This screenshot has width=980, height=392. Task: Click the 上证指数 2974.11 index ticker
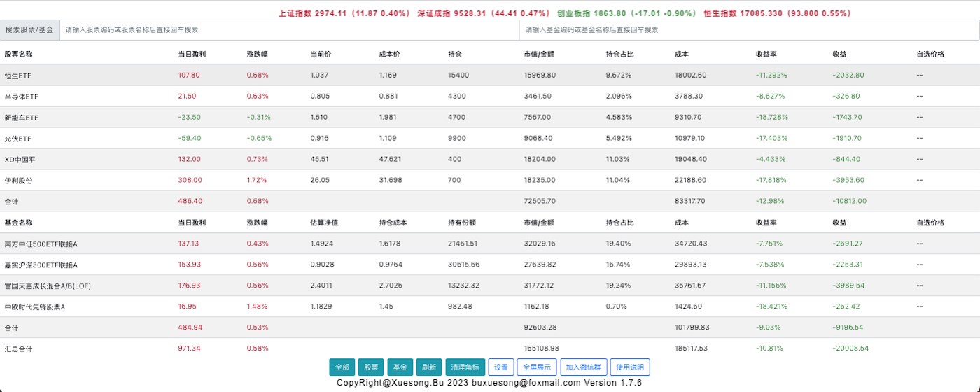(x=344, y=13)
